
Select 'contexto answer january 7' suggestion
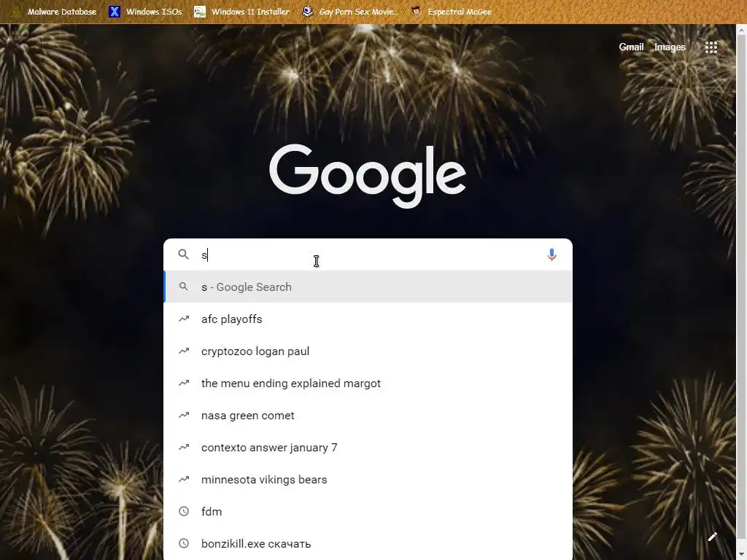click(x=368, y=447)
